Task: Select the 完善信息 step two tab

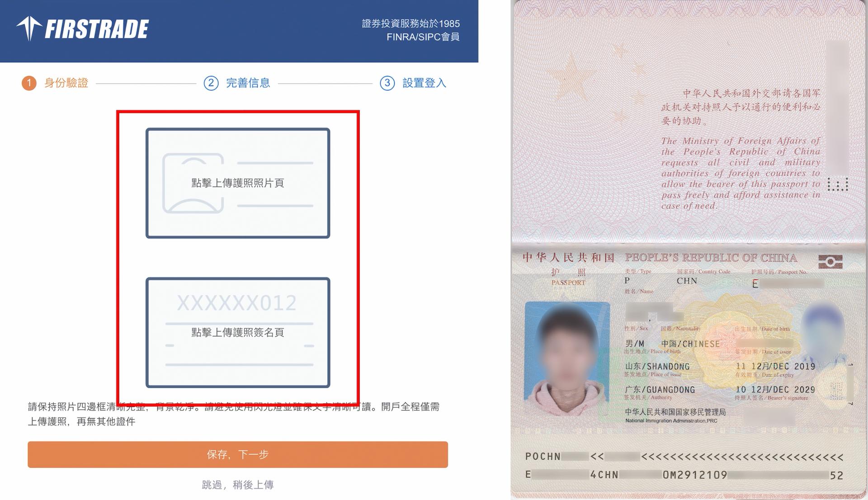Action: [237, 84]
